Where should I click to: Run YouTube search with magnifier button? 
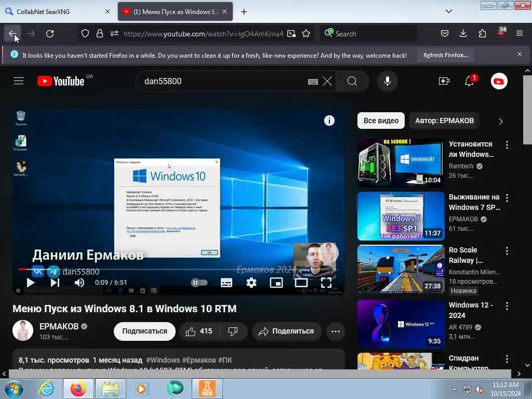352,81
